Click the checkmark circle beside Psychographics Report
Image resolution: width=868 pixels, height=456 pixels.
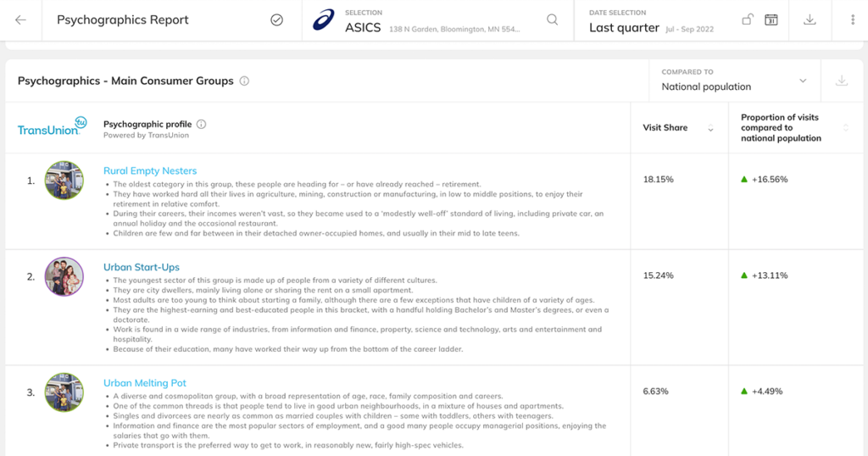[277, 20]
